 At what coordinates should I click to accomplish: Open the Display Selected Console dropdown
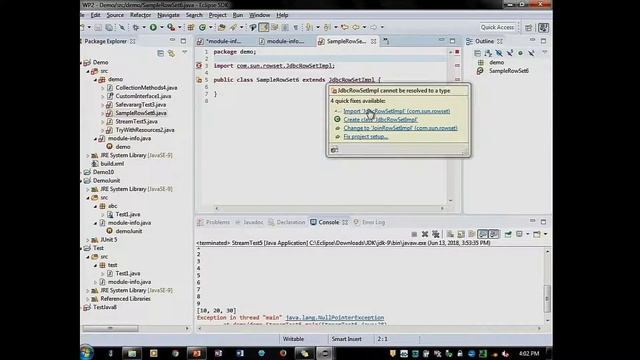click(x=527, y=234)
